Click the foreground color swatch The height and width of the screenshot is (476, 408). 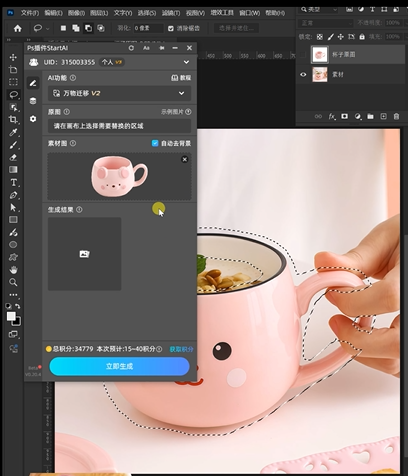pyautogui.click(x=11, y=316)
